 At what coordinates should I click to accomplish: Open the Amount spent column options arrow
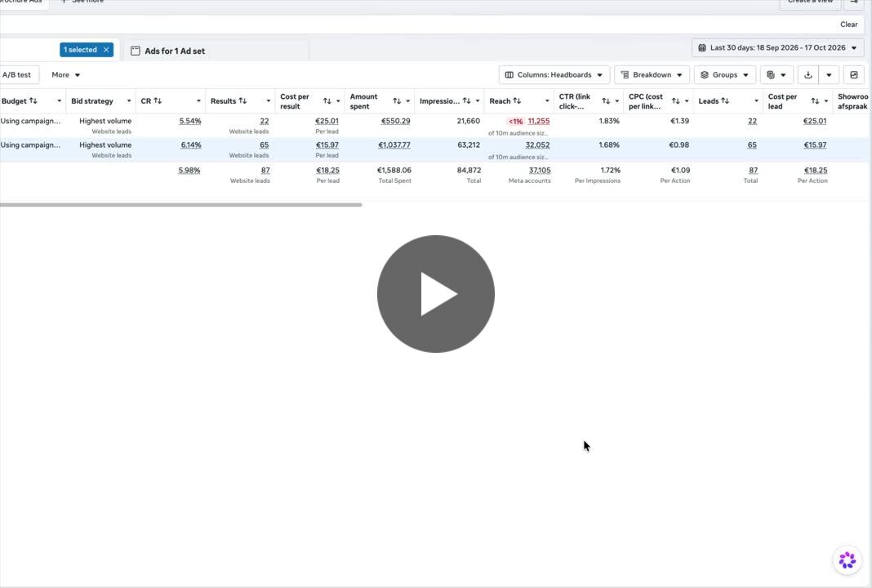[x=407, y=101]
